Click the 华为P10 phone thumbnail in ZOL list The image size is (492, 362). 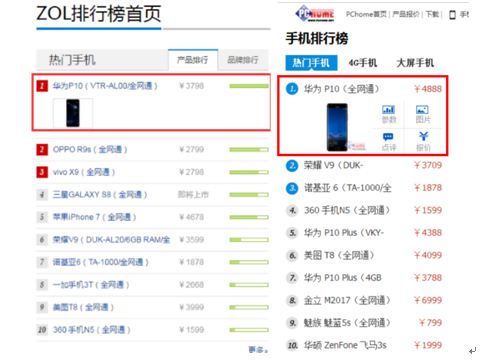click(73, 113)
